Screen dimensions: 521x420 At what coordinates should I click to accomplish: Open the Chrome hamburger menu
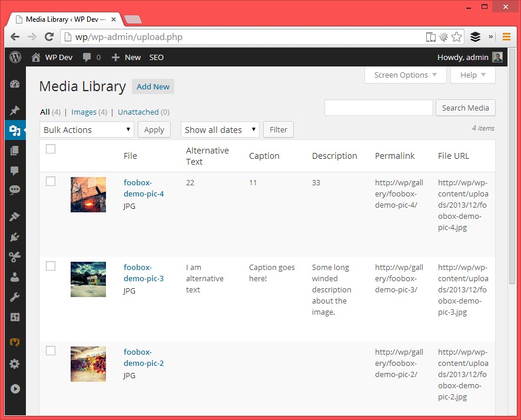[x=506, y=37]
